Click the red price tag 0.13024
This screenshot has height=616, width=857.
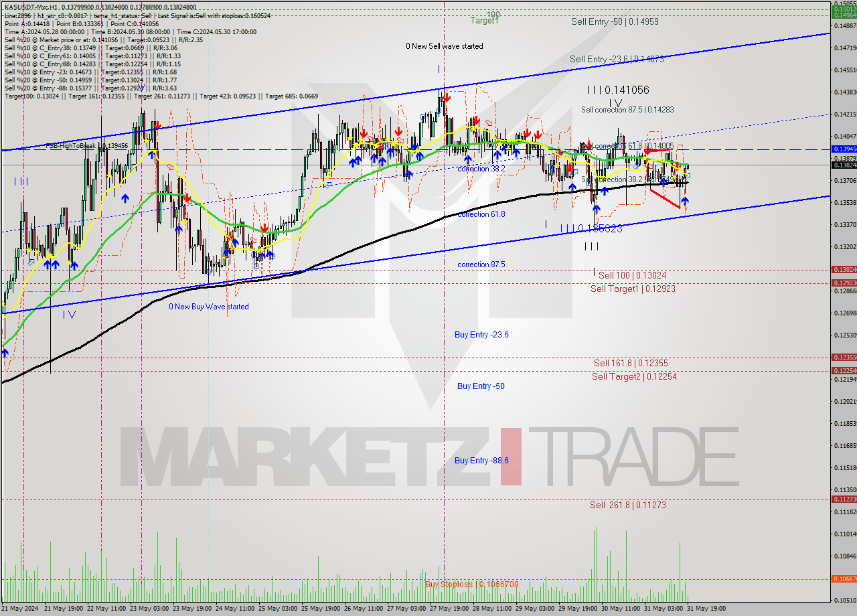coord(844,269)
